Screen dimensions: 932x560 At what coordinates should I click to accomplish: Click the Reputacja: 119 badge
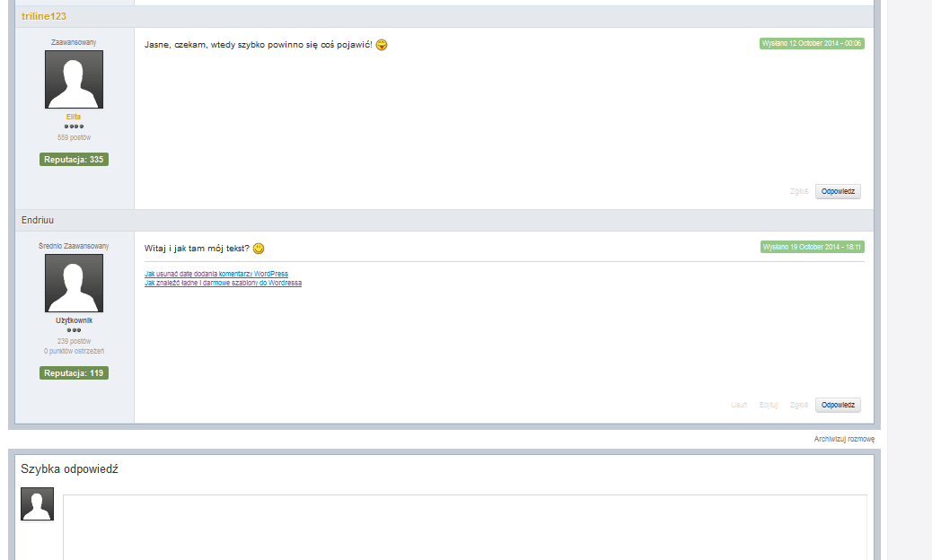74,372
